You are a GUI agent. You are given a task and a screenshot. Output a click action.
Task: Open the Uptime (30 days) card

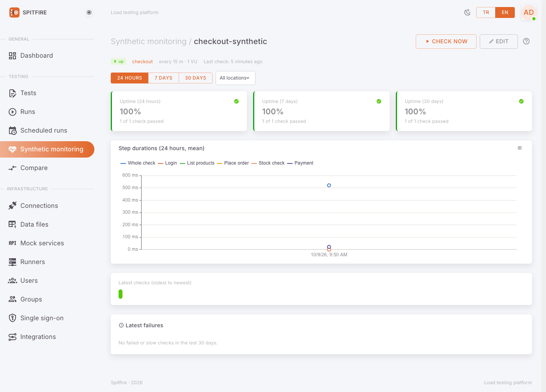click(464, 111)
